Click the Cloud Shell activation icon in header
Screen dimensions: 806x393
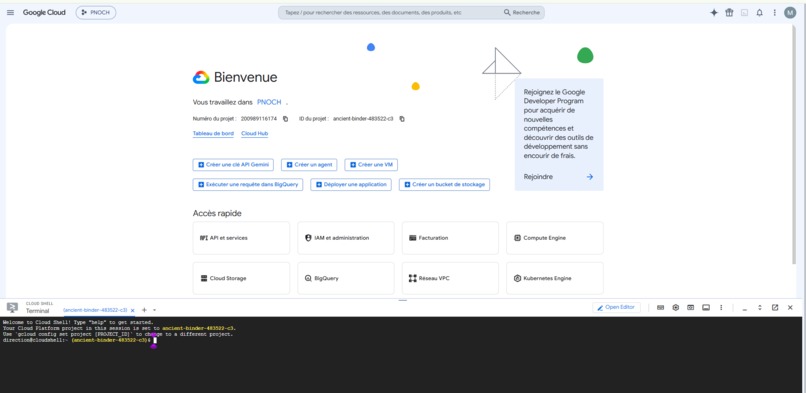tap(744, 13)
